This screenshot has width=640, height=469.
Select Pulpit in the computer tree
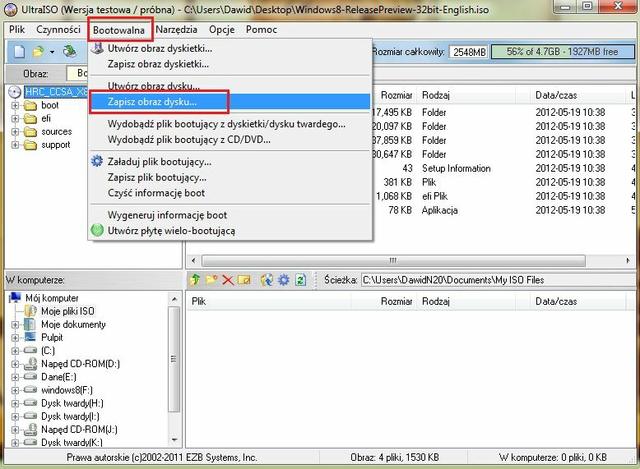pyautogui.click(x=52, y=338)
